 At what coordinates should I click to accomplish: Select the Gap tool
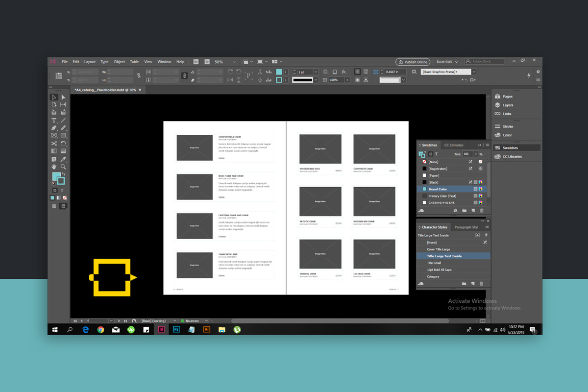click(x=63, y=105)
